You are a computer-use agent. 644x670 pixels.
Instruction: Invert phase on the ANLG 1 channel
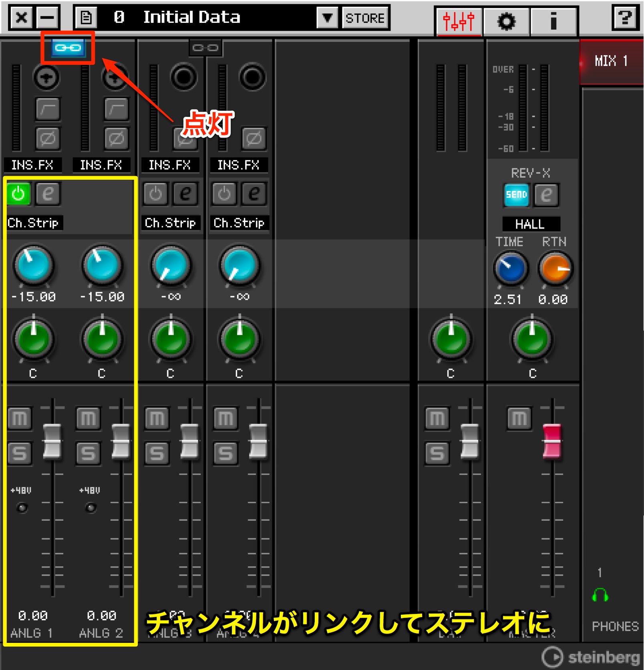(x=48, y=138)
